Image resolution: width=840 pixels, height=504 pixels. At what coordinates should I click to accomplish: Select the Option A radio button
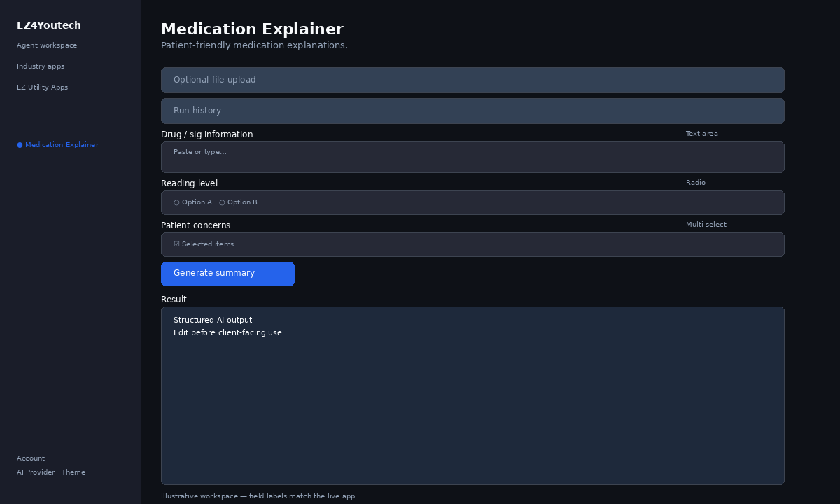pyautogui.click(x=192, y=202)
